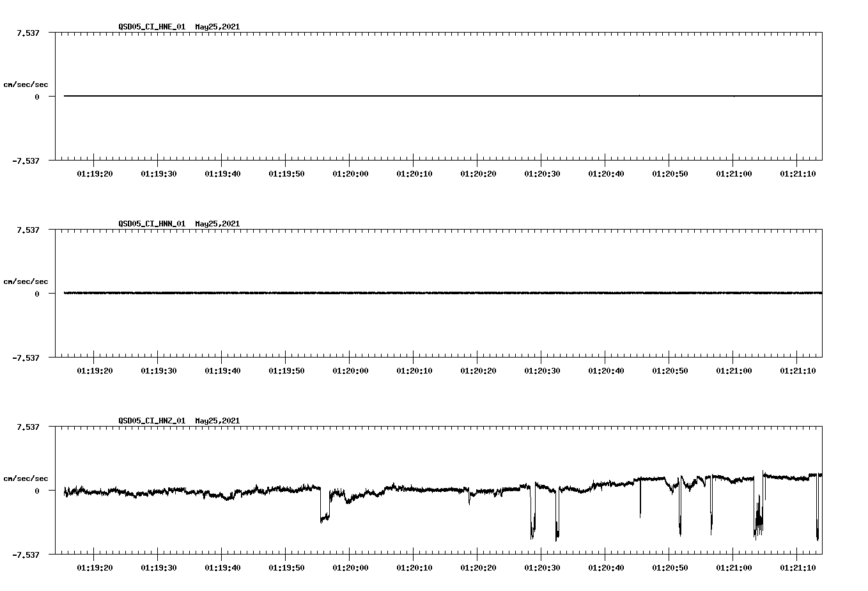Image resolution: width=868 pixels, height=591 pixels.
Task: Click the flat HNE waveform trace
Action: click(x=384, y=96)
